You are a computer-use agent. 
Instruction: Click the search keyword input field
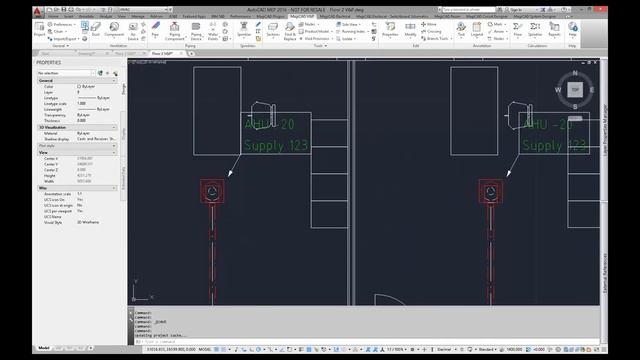(x=469, y=9)
